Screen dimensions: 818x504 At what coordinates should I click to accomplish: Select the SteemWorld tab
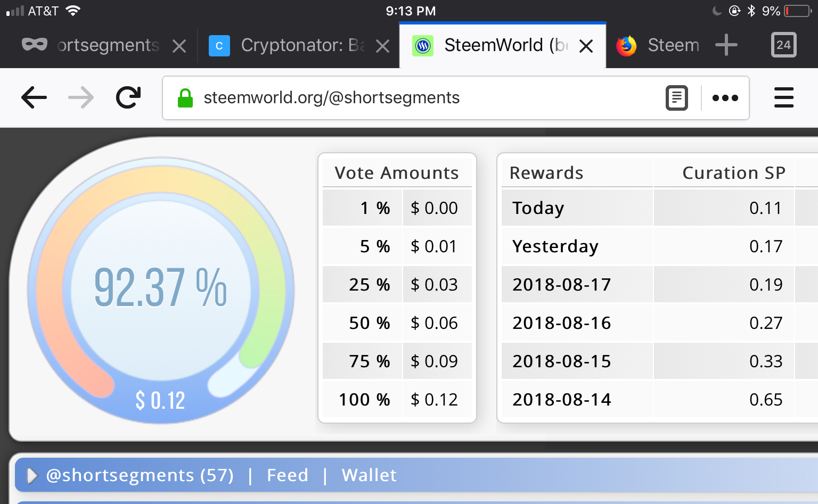tap(503, 46)
